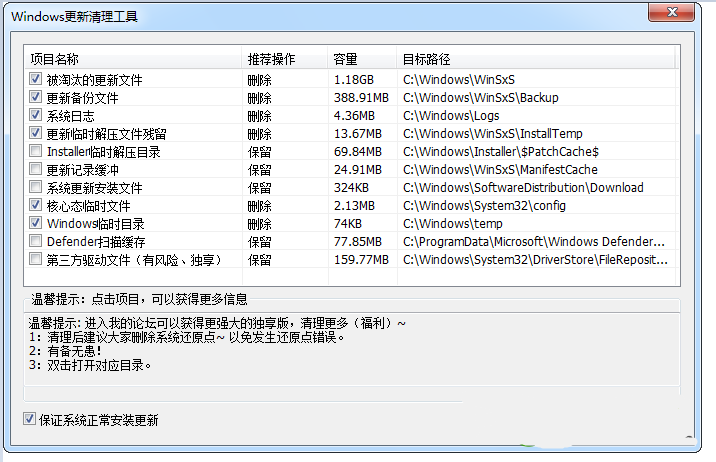
Task: Sort by the 目标路径 column header
Action: coord(536,59)
